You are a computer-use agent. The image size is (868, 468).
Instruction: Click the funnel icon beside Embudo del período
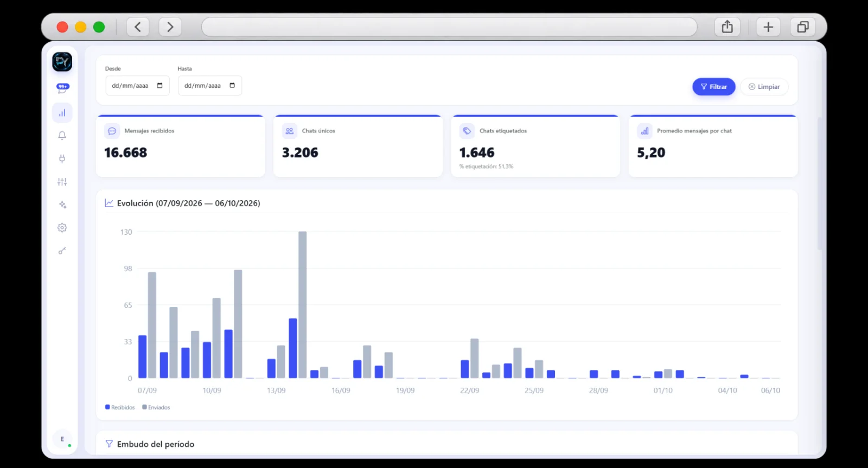point(109,444)
